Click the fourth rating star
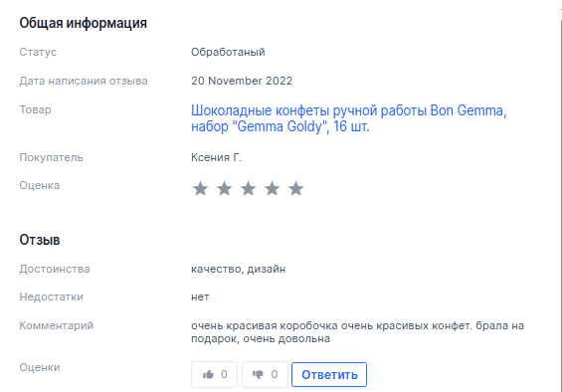562x392 pixels. click(x=272, y=189)
